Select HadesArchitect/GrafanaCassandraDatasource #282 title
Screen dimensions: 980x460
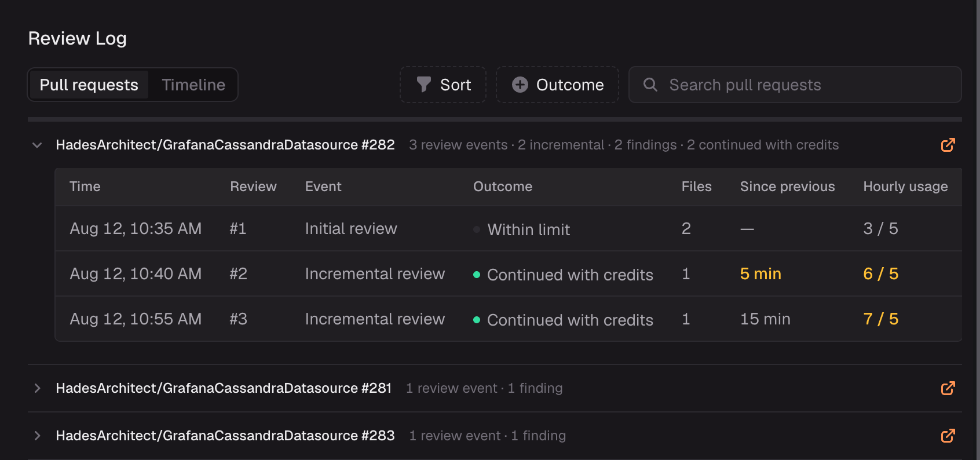[225, 145]
